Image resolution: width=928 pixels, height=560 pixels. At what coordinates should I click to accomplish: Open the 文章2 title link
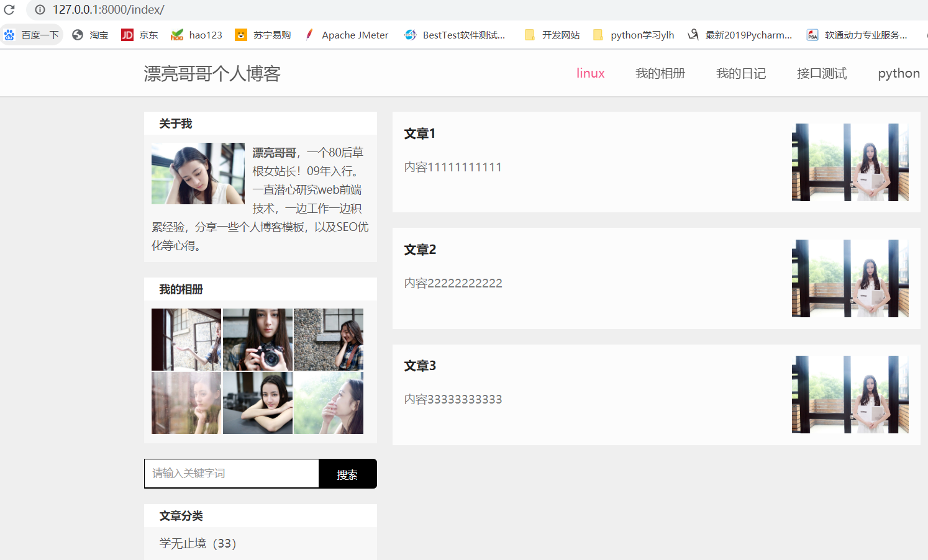420,250
